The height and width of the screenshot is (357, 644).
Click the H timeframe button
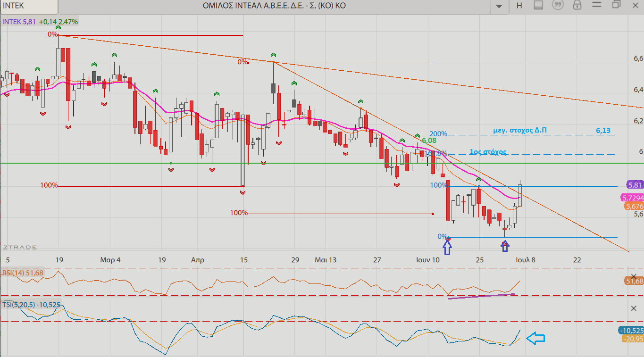pos(519,6)
